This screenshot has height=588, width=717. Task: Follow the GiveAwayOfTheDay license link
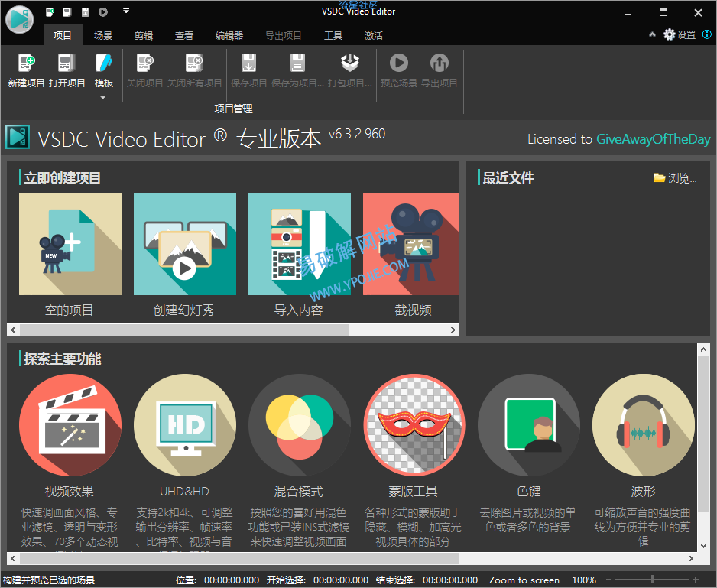pos(653,139)
